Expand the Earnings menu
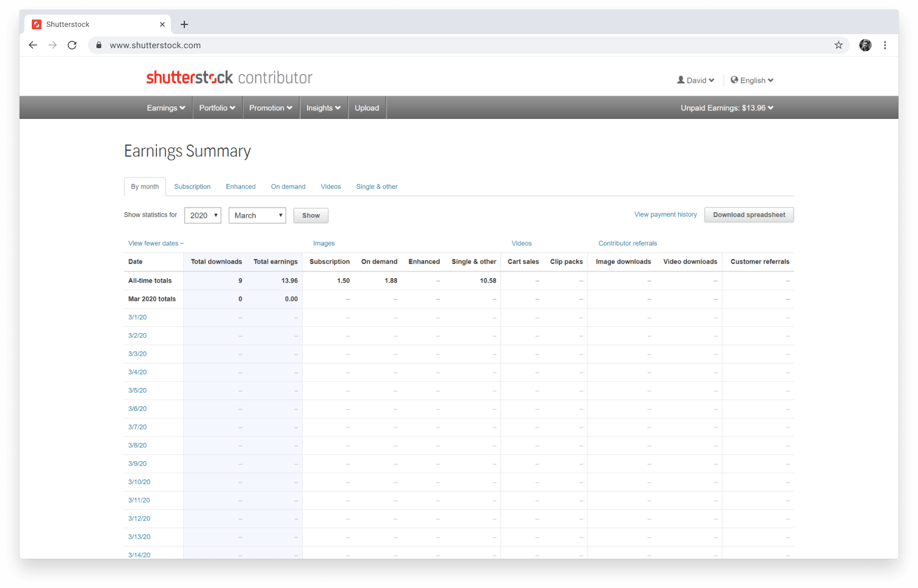Viewport: 918px width, 588px height. [166, 108]
